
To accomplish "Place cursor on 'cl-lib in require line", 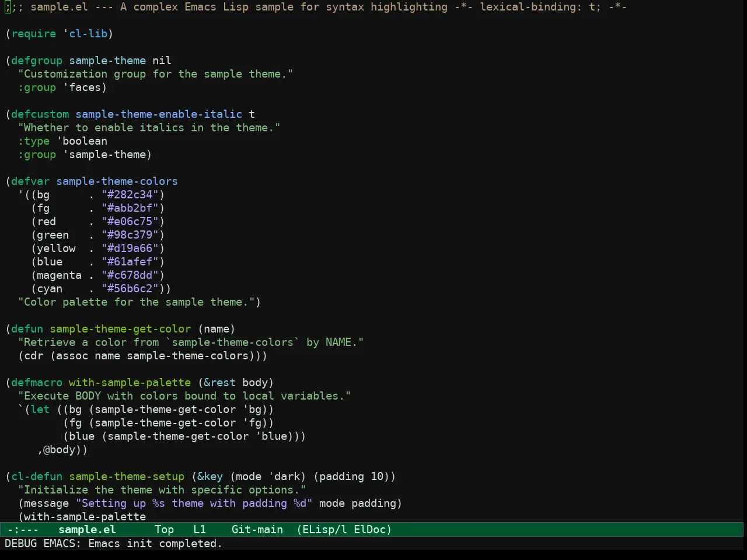I will click(85, 34).
